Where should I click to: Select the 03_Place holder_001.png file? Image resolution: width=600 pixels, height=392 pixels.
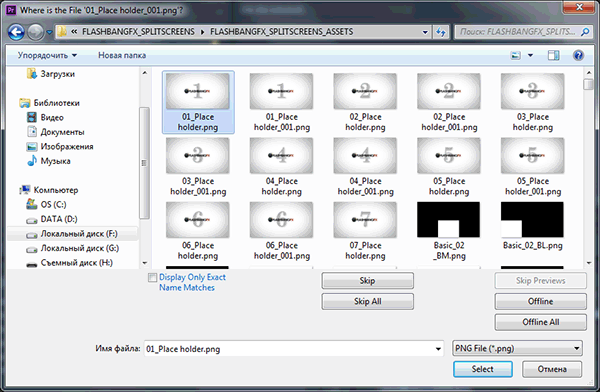pyautogui.click(x=198, y=167)
